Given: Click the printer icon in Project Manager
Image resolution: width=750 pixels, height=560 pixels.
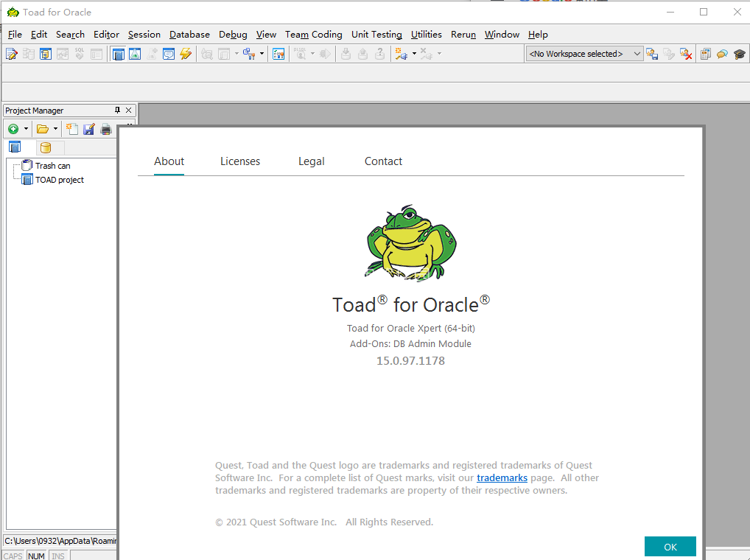Looking at the screenshot, I should (x=105, y=129).
